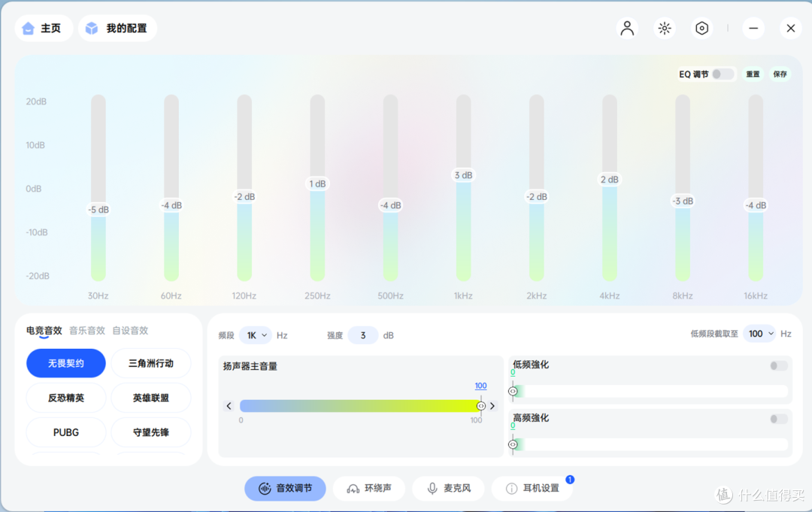Switch theme with the sun brightness icon
The image size is (812, 512).
coord(665,28)
